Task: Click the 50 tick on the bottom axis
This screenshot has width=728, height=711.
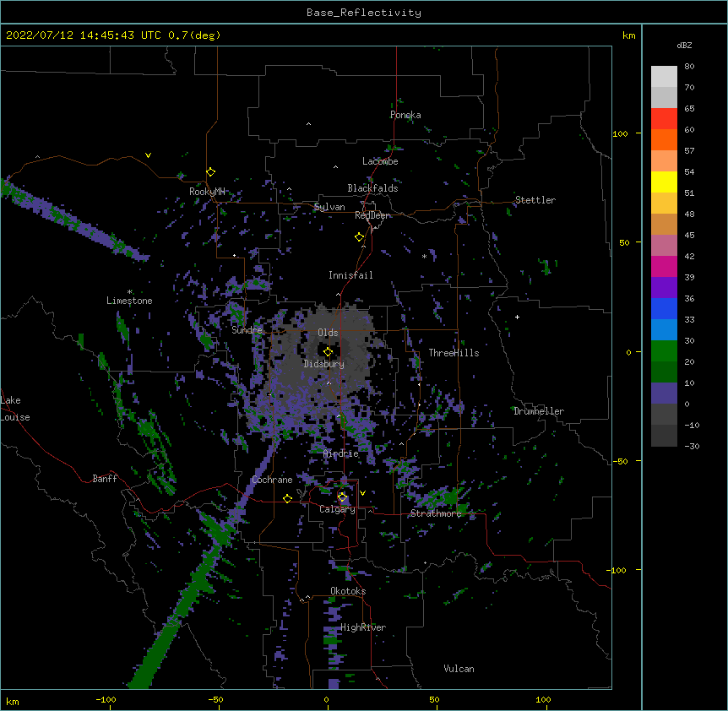Action: (434, 699)
